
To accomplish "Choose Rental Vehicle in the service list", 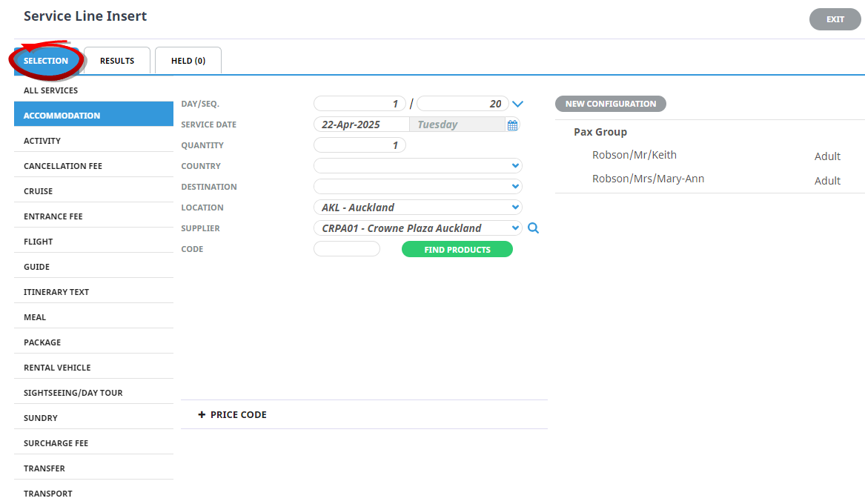I will coord(57,368).
